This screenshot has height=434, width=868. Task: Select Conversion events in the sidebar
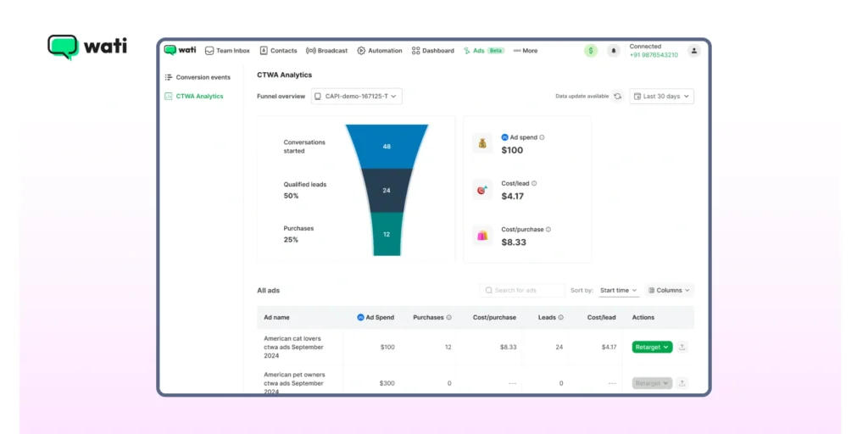click(198, 77)
